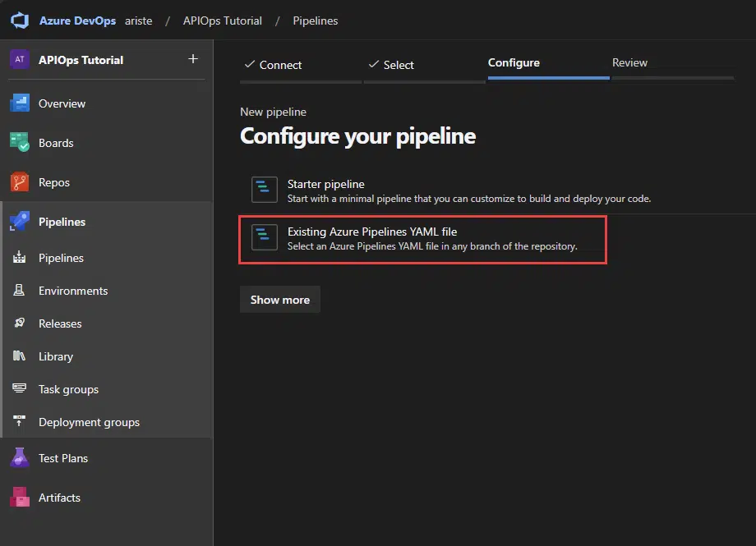Switch to the Review step
Viewport: 756px width, 546px height.
click(629, 62)
